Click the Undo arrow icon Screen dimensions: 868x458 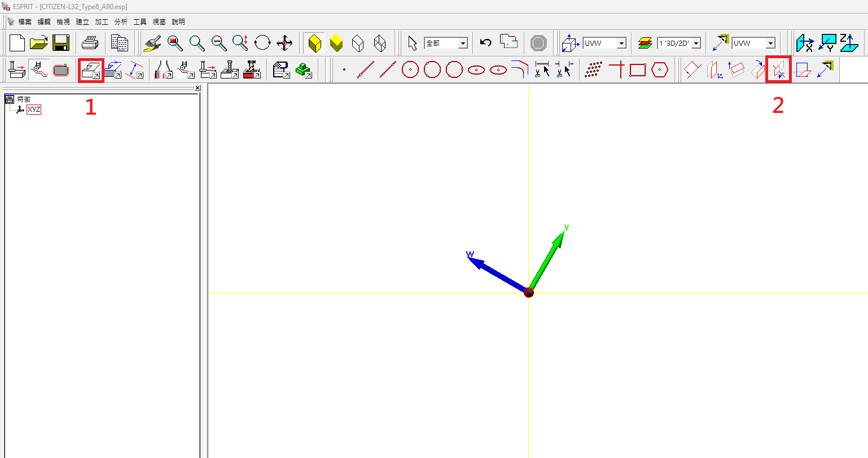tap(485, 43)
